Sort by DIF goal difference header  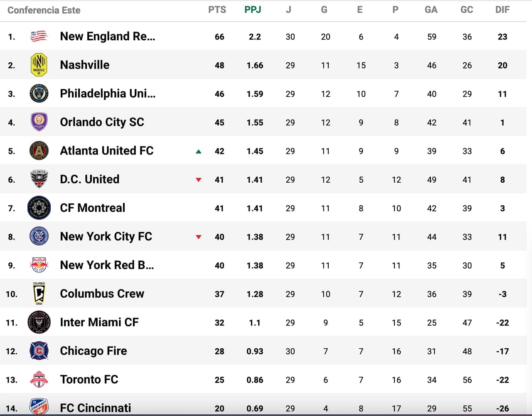pyautogui.click(x=502, y=10)
